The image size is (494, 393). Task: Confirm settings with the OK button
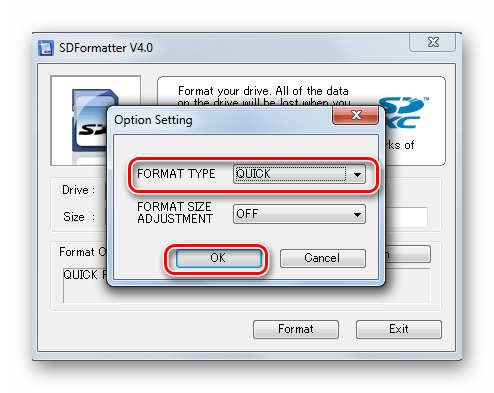[x=218, y=258]
